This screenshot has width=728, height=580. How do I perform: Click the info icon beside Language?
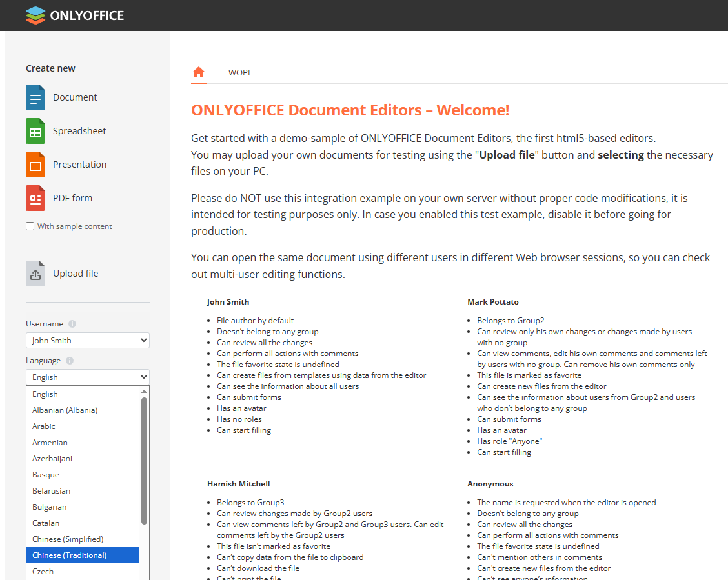70,361
